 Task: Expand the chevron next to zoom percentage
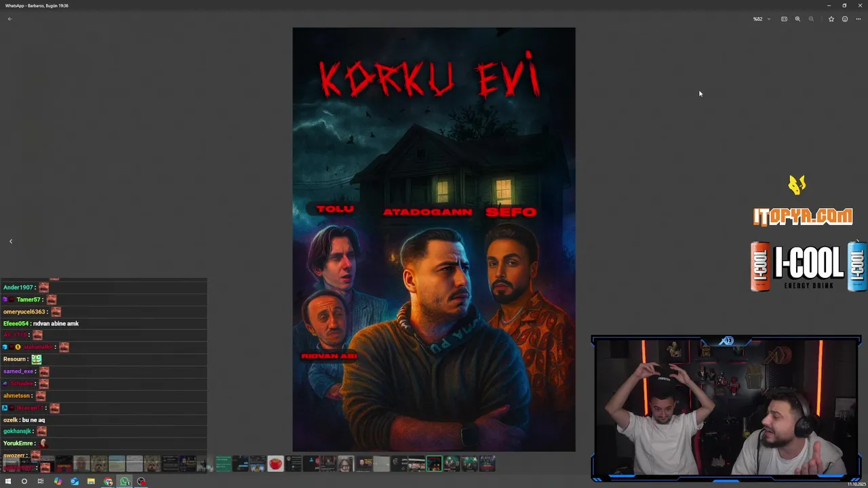point(769,19)
